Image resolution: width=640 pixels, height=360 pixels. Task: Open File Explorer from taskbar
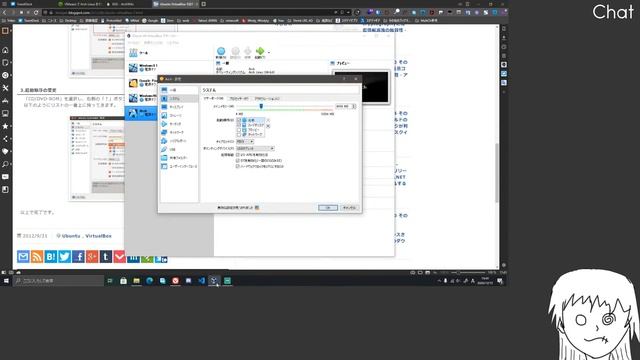click(136, 281)
